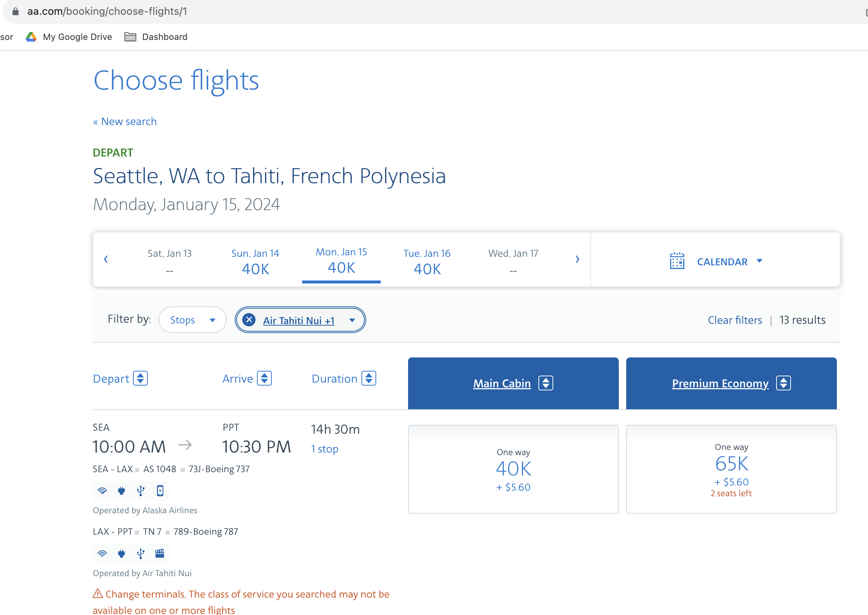Click the Clear filters link
Image resolution: width=868 pixels, height=615 pixels.
735,320
